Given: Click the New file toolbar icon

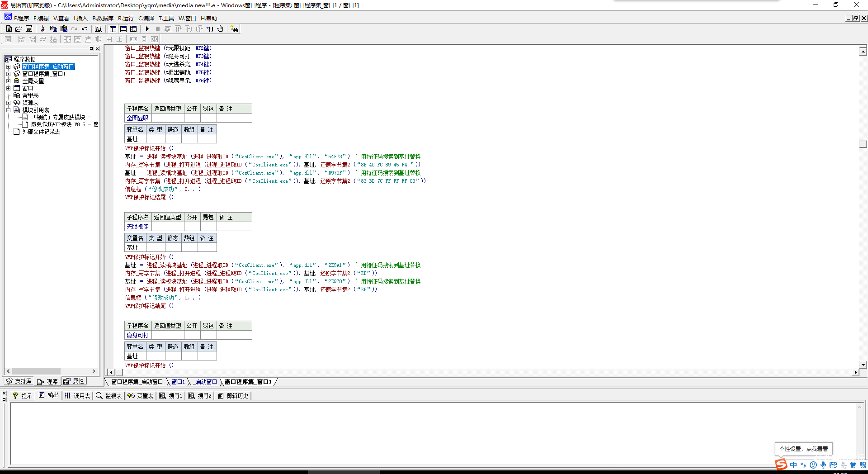Looking at the screenshot, I should 9,28.
